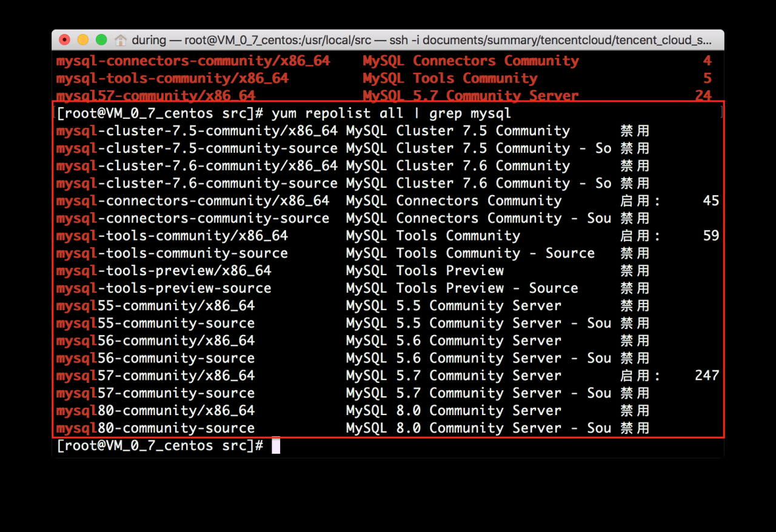
Task: Select repo id "mysql-connectors-community-source"
Action: tap(193, 219)
